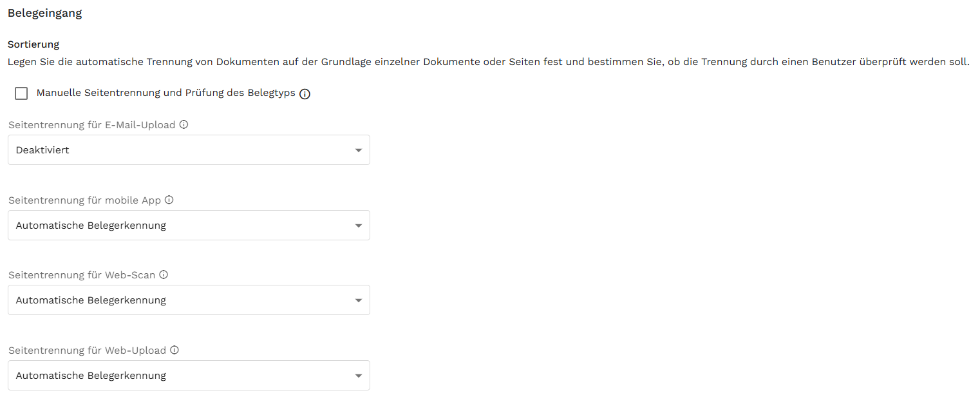
Task: Show info for Web-Upload Seitentrennung
Action: click(x=174, y=351)
